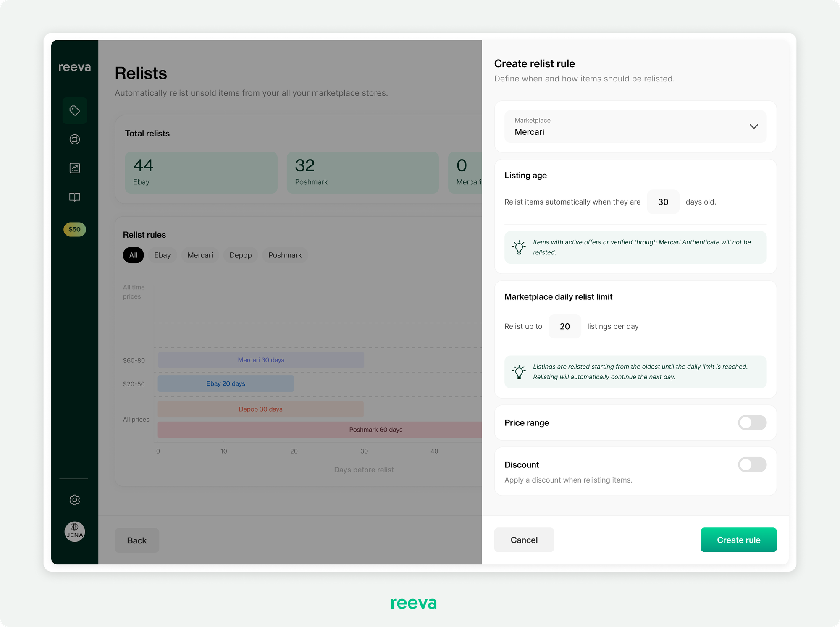
Task: Open the analytics chart icon in sidebar
Action: pos(75,168)
